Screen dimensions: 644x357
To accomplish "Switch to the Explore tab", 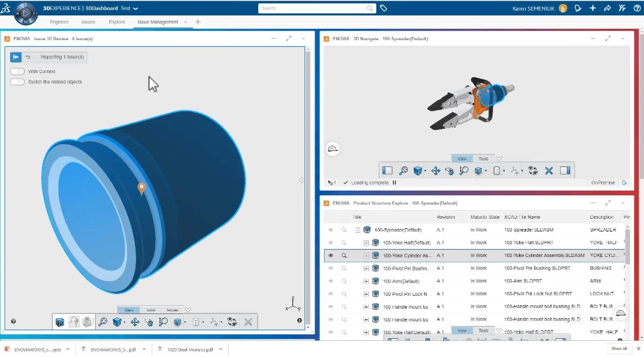I will (x=117, y=21).
